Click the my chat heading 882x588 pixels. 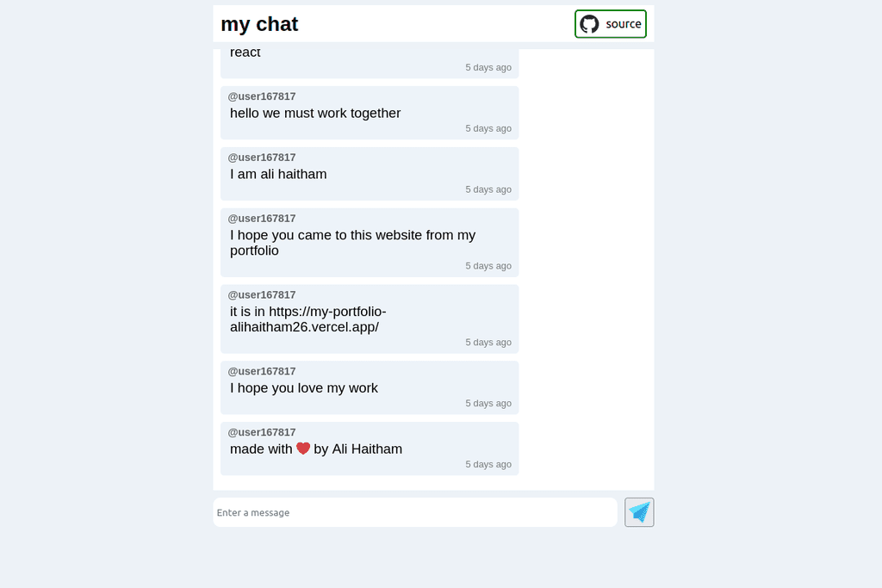pyautogui.click(x=259, y=24)
